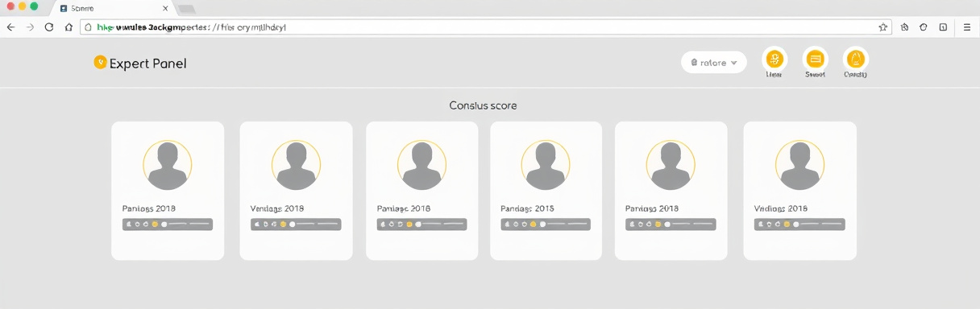Click the Pandags 2015 name text
Image resolution: width=980 pixels, height=309 pixels.
[527, 208]
